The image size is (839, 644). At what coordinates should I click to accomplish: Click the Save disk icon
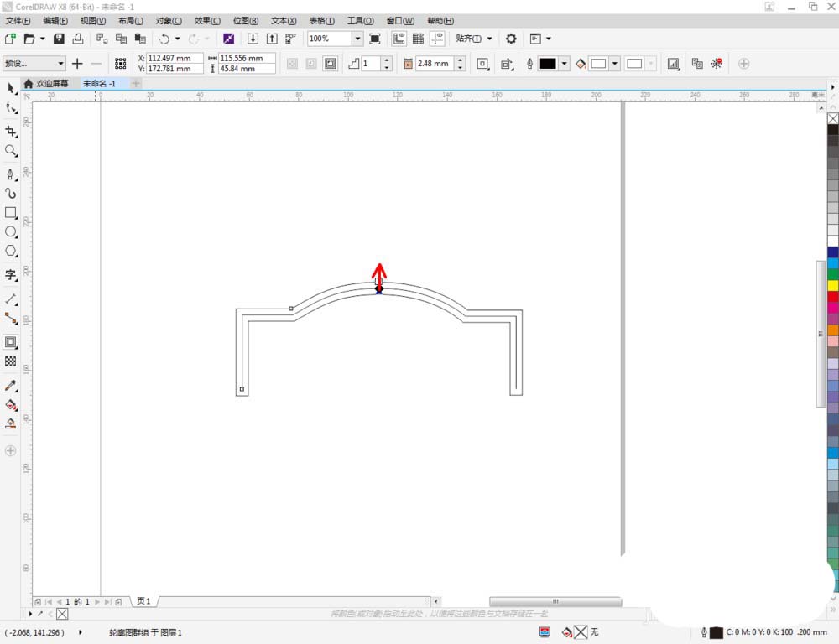coord(59,39)
